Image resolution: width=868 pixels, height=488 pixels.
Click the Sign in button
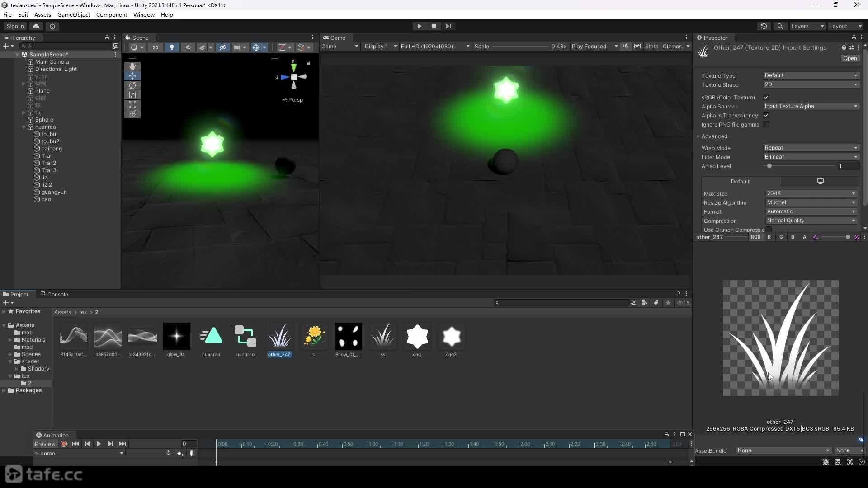(x=15, y=26)
